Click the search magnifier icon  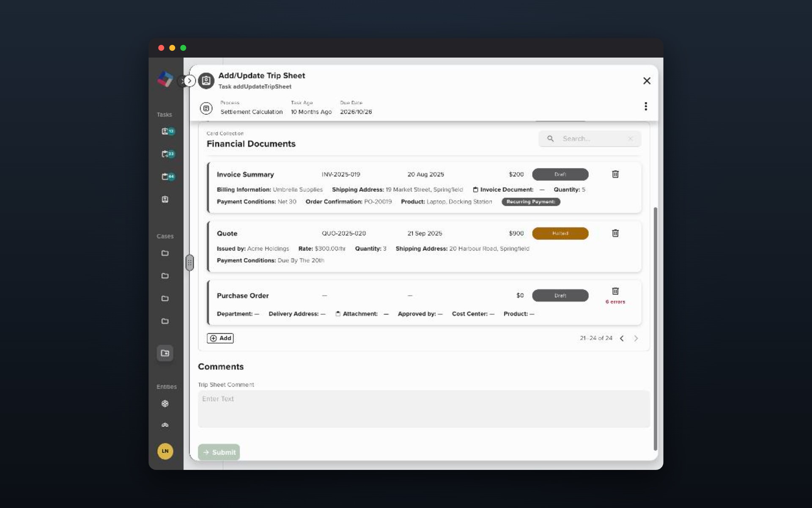(x=550, y=138)
